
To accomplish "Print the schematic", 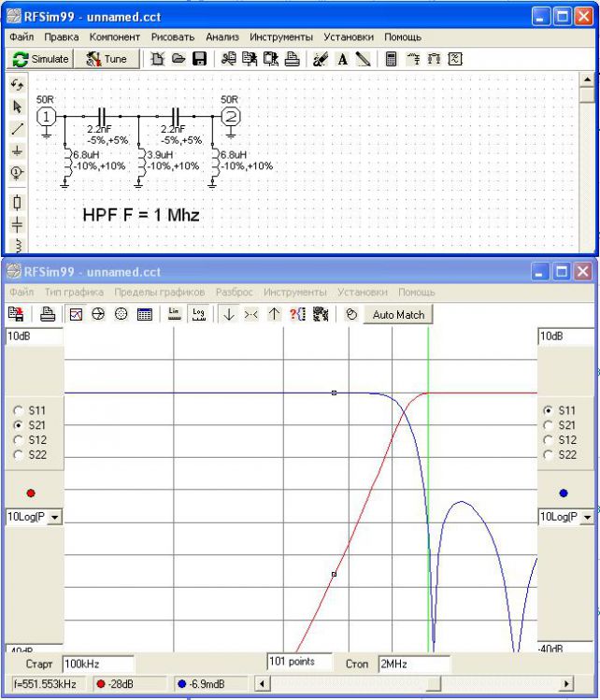I will coord(292,59).
